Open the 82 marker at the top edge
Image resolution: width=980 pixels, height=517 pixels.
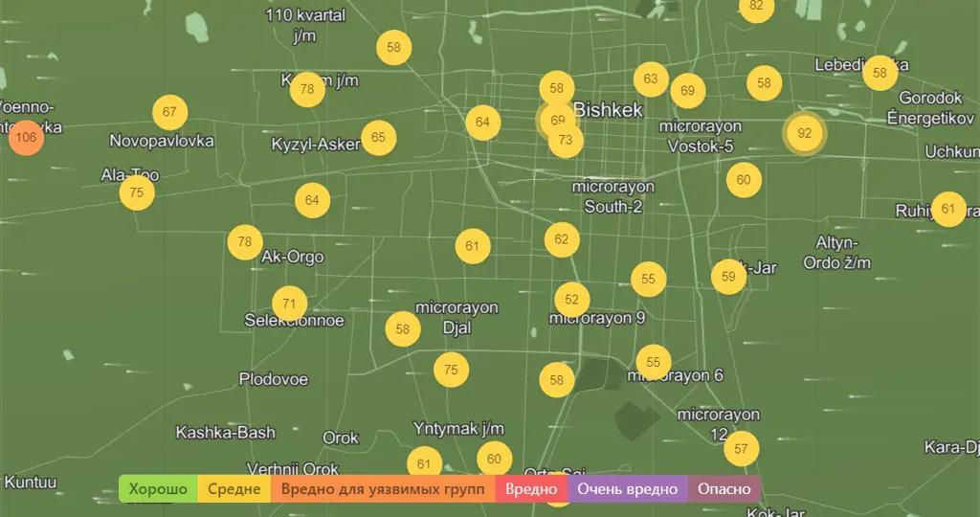756,7
